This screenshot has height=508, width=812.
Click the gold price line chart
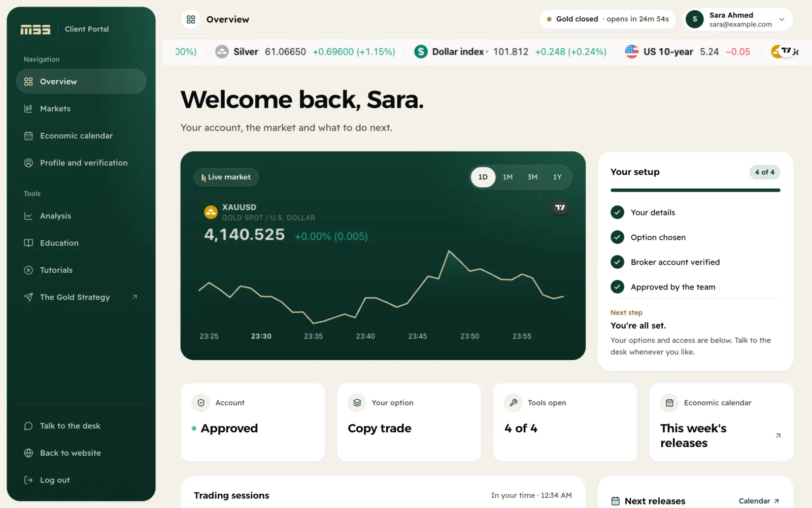pos(381,287)
